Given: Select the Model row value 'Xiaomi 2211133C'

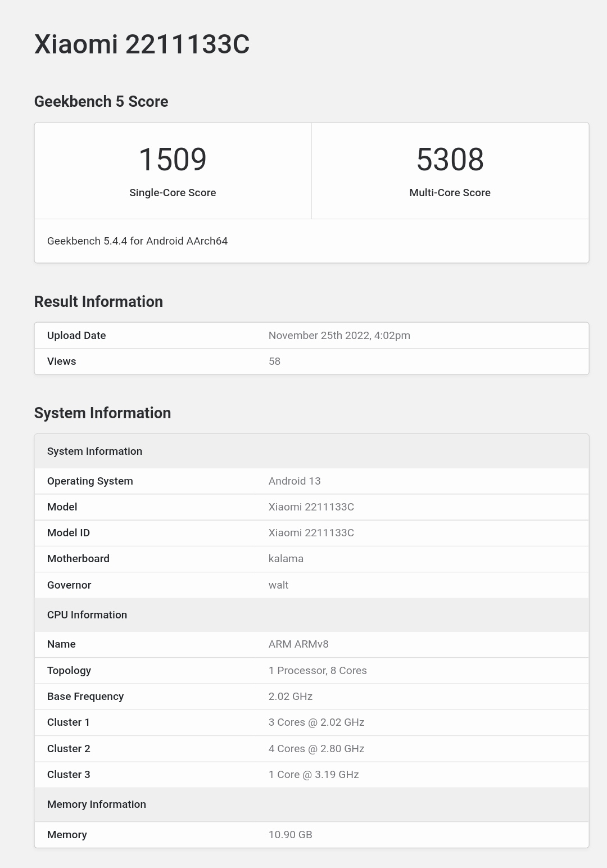Looking at the screenshot, I should 311,507.
